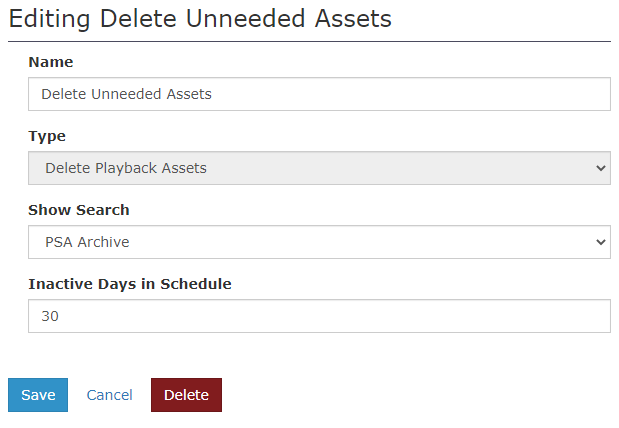The width and height of the screenshot is (619, 428).
Task: Click the value 30 in inactive days
Action: [x=50, y=316]
